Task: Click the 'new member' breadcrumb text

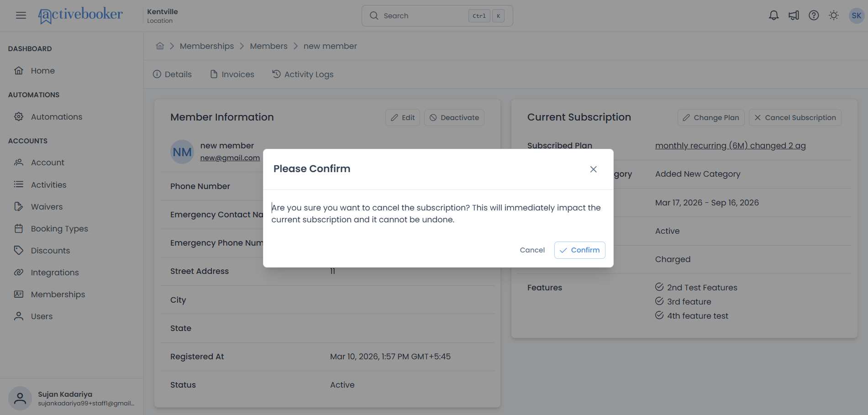Action: tap(330, 46)
